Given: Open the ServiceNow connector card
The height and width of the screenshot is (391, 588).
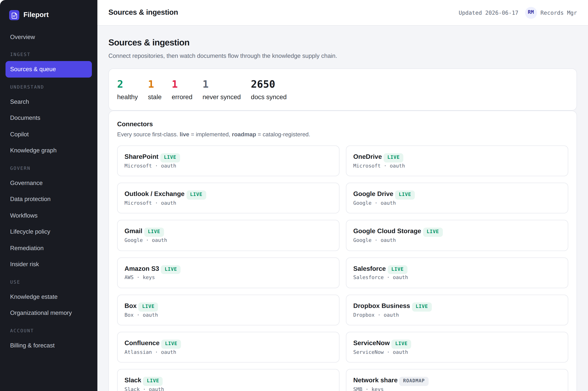Looking at the screenshot, I should coord(457,347).
